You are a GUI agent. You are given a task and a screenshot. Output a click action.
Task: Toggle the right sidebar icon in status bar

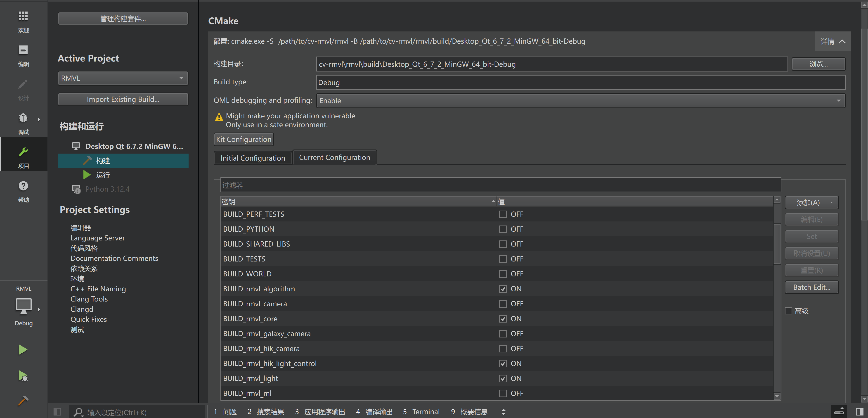[x=859, y=412]
